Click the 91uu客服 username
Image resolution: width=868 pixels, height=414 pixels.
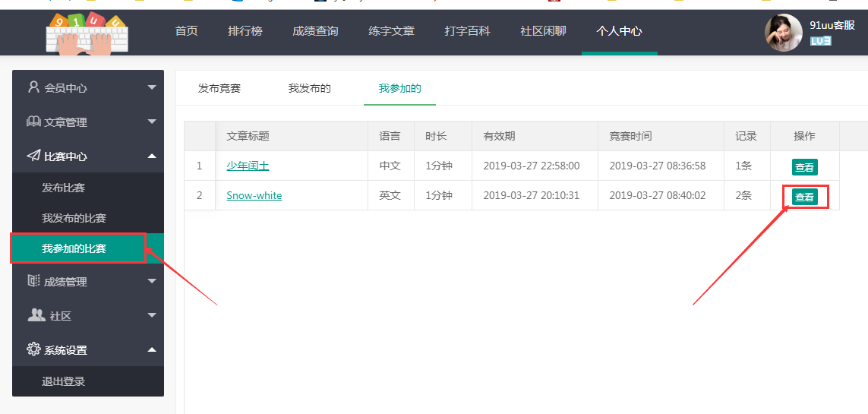coord(832,26)
